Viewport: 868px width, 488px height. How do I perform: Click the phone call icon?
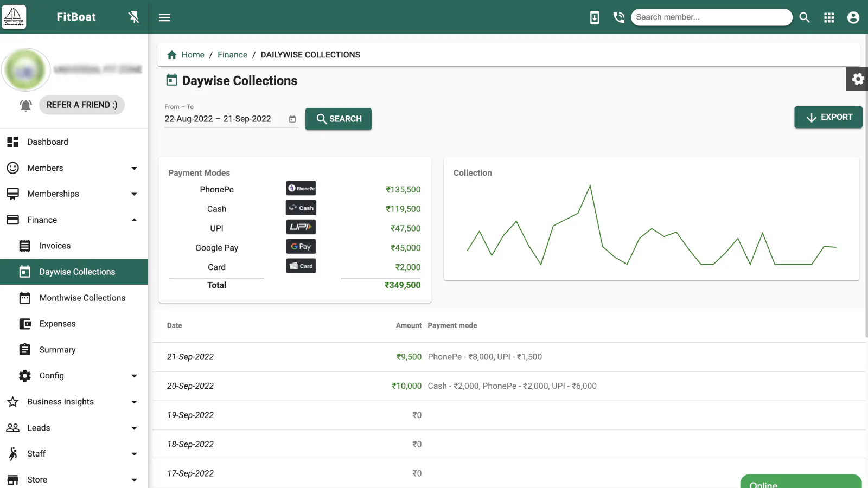tap(618, 17)
